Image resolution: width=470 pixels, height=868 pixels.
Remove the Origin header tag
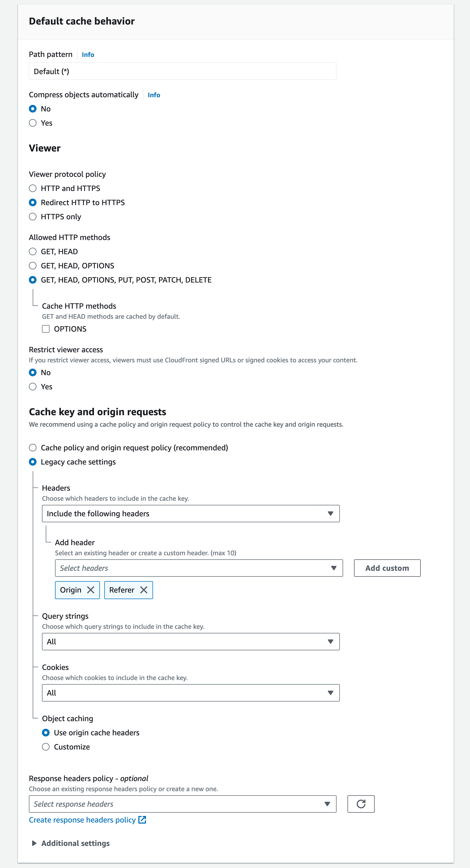coord(91,590)
